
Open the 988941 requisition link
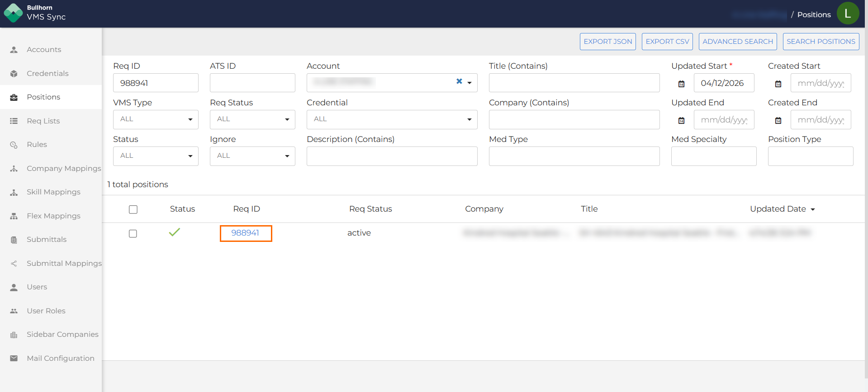[x=245, y=233]
